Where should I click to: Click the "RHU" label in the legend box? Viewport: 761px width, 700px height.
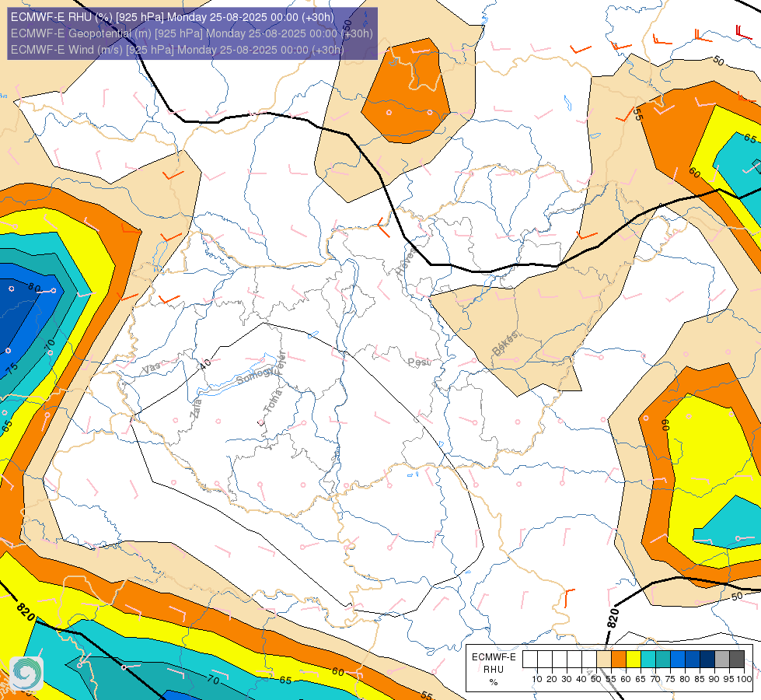coord(494,670)
